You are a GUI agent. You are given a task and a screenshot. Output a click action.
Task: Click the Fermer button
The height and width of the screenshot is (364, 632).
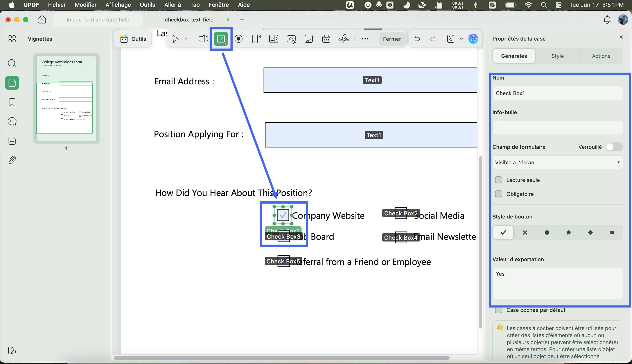tap(392, 39)
